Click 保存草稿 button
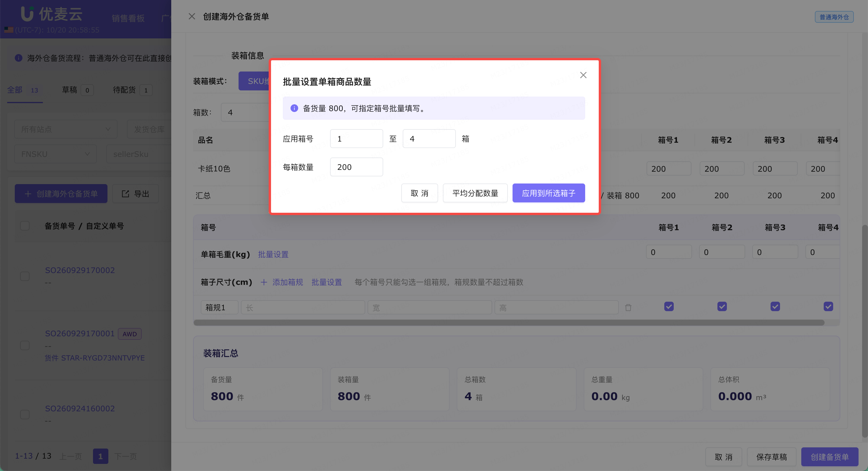This screenshot has width=868, height=471. tap(772, 457)
